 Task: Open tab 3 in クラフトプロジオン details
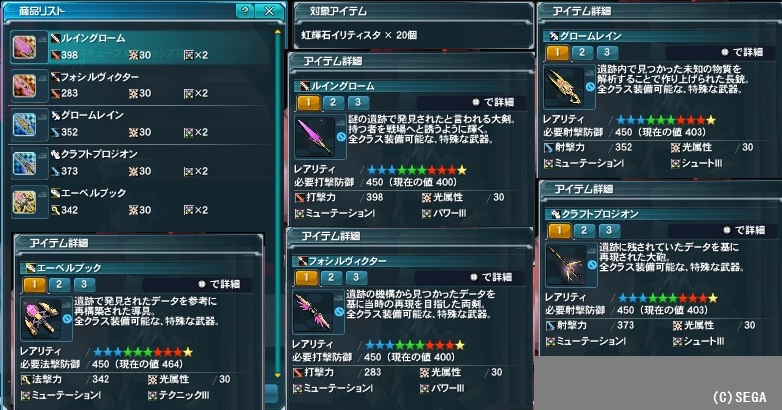608,230
